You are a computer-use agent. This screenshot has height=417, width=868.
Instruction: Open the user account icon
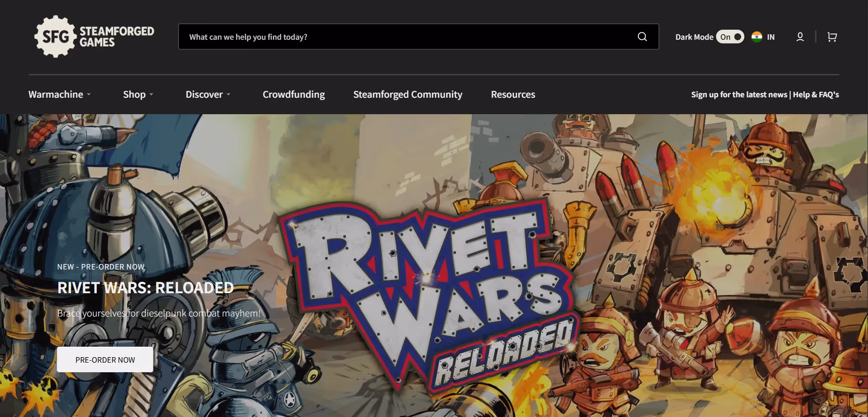[x=800, y=37]
